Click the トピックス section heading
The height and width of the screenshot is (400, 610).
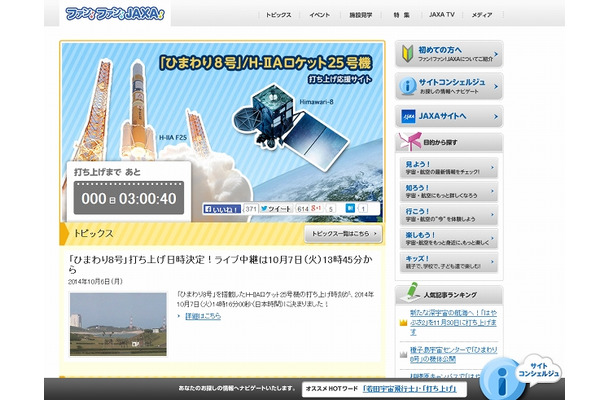[x=94, y=233]
